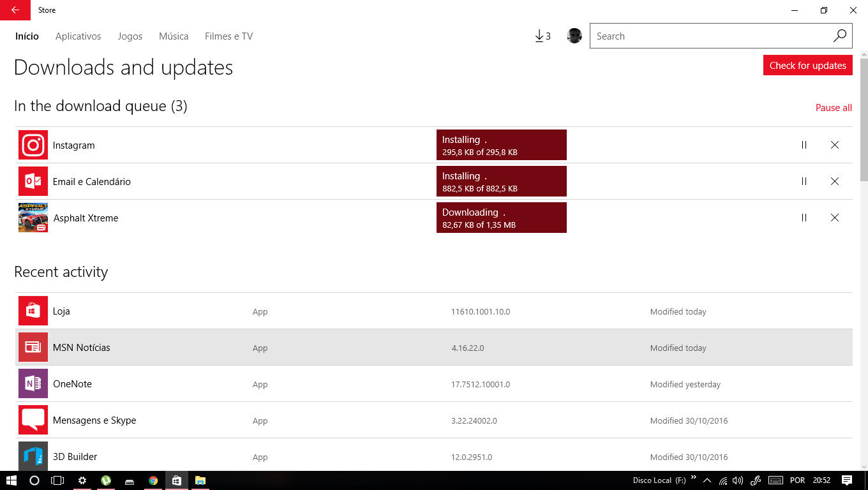This screenshot has width=868, height=490.
Task: Click the 3D Builder app icon
Action: 33,456
